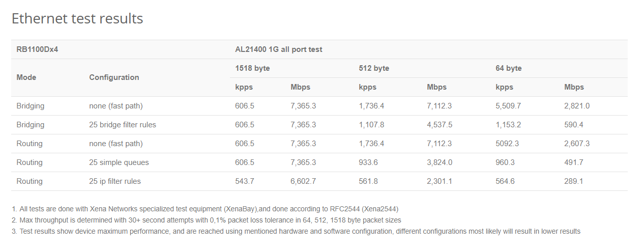Select the '512 byte' column header
This screenshot has width=644, height=249.
tap(374, 68)
